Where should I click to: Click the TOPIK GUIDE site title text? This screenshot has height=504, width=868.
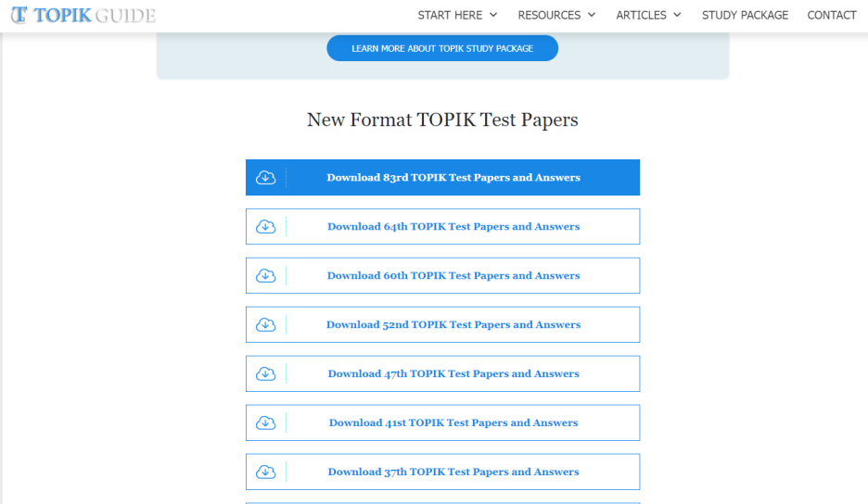point(95,15)
